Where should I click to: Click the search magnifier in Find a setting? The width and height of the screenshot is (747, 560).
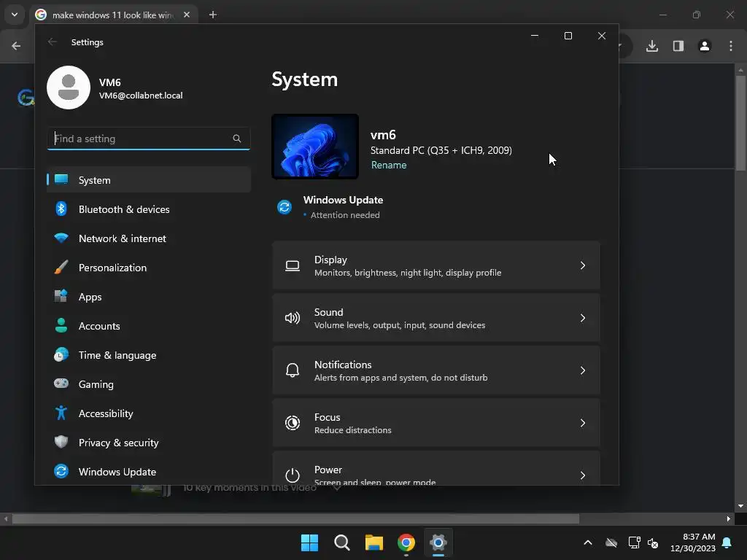coord(237,139)
